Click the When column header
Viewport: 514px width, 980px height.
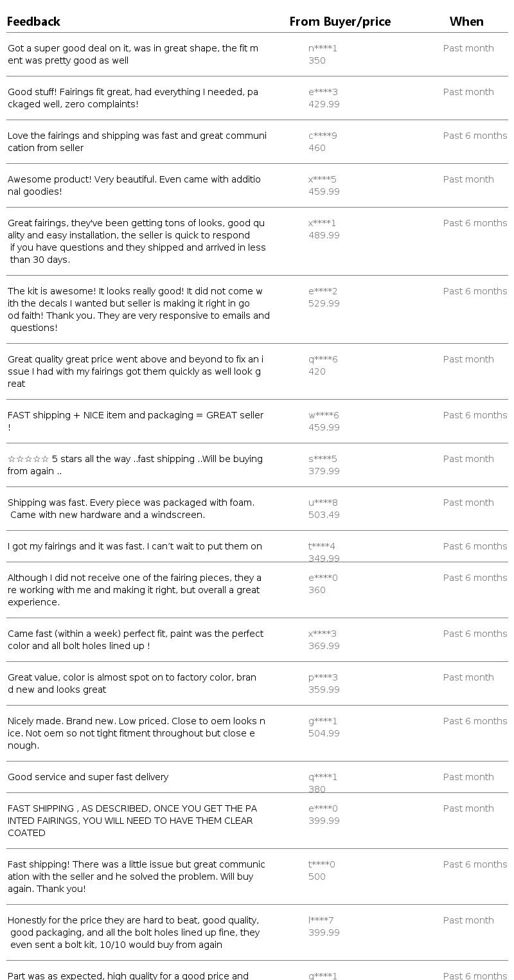coord(466,21)
